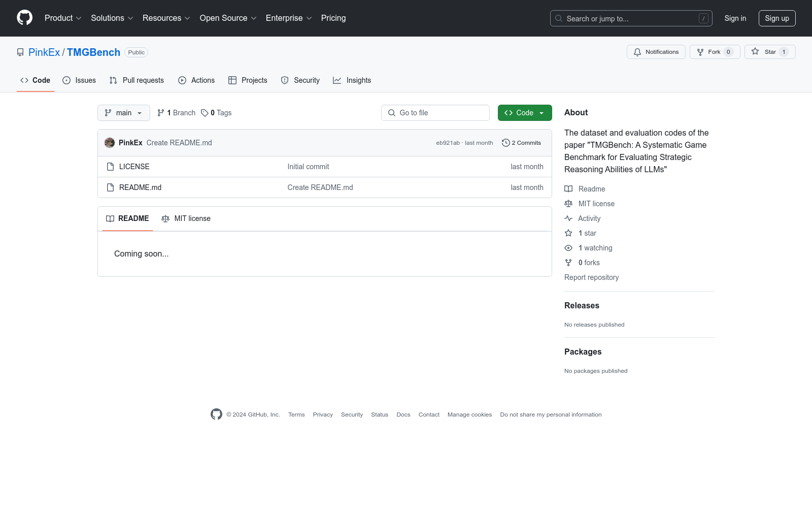
Task: Open the Actions tab
Action: click(196, 80)
